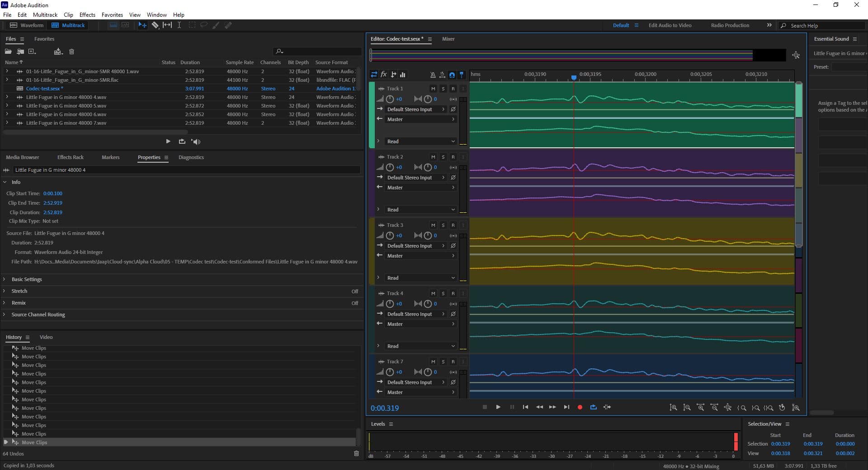The width and height of the screenshot is (868, 470).
Task: Move playhead to previous with transport button
Action: click(525, 407)
